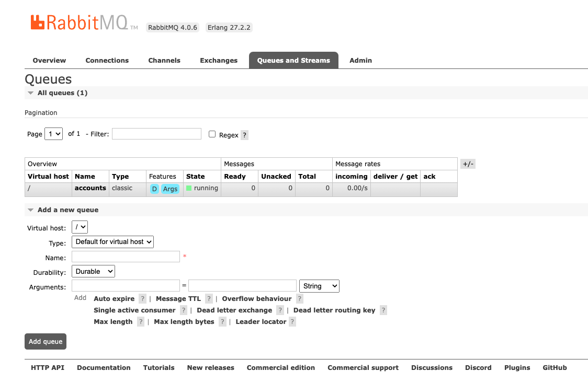Switch to the Admin tab
The width and height of the screenshot is (588, 383).
(360, 60)
